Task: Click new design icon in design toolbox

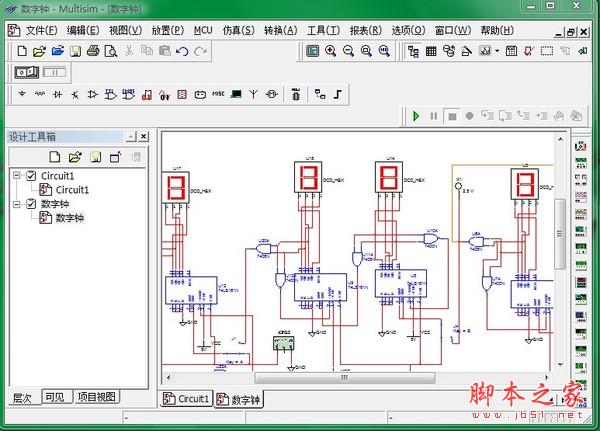Action: point(55,157)
